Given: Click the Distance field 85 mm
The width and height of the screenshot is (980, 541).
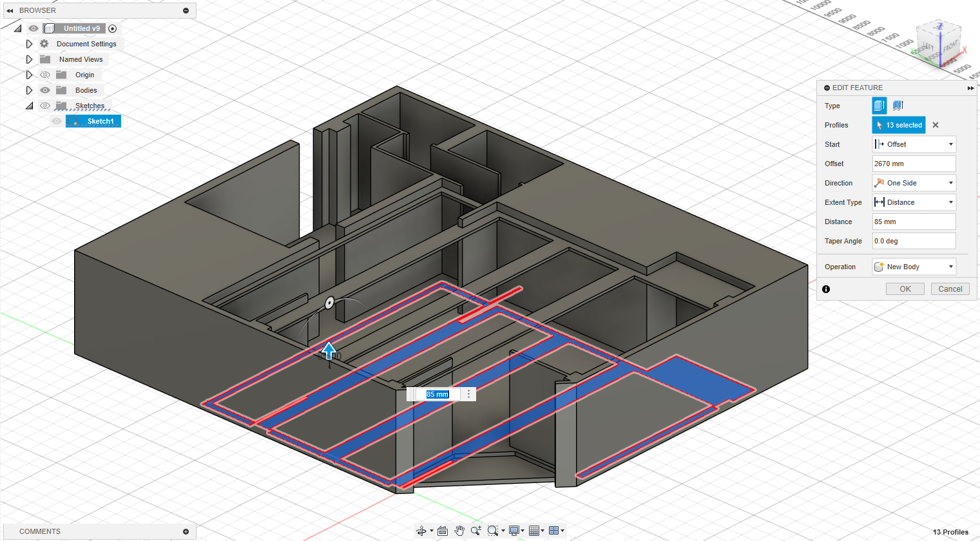Looking at the screenshot, I should tap(914, 222).
